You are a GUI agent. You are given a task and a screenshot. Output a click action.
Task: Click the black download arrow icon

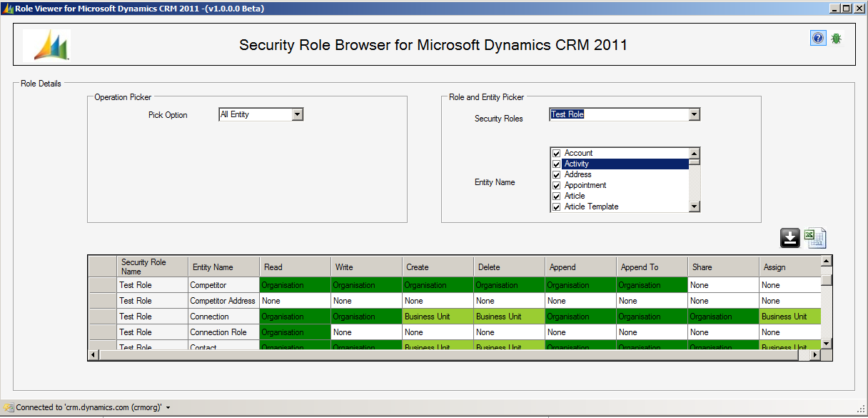pos(790,238)
